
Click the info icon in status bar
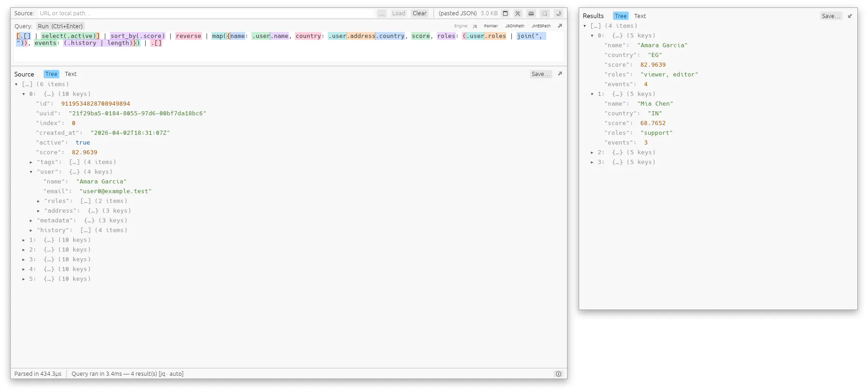pyautogui.click(x=558, y=374)
